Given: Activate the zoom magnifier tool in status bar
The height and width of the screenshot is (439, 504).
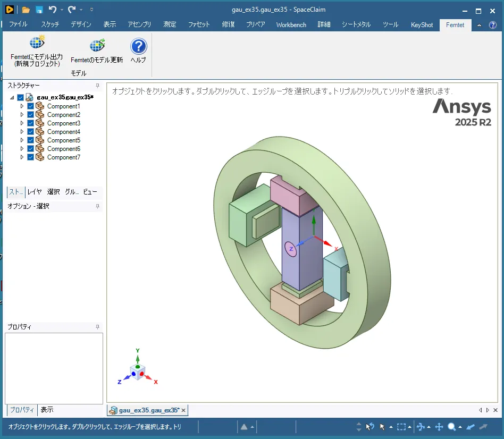Looking at the screenshot, I should pyautogui.click(x=451, y=427).
